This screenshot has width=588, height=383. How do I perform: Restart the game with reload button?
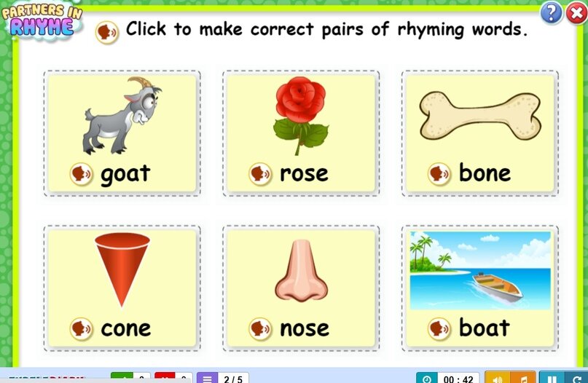pyautogui.click(x=576, y=378)
